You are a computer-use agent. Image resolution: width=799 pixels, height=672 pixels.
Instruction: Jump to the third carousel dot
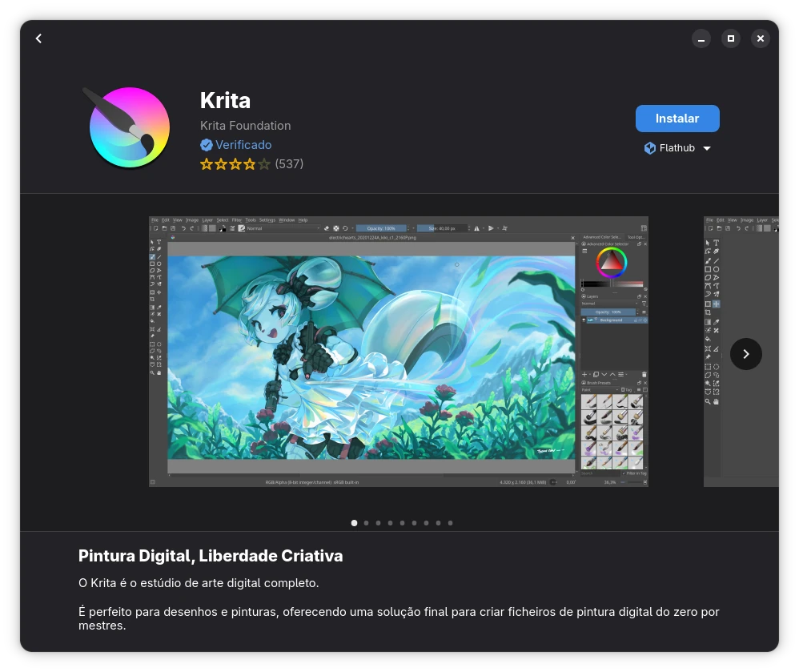[x=378, y=522]
